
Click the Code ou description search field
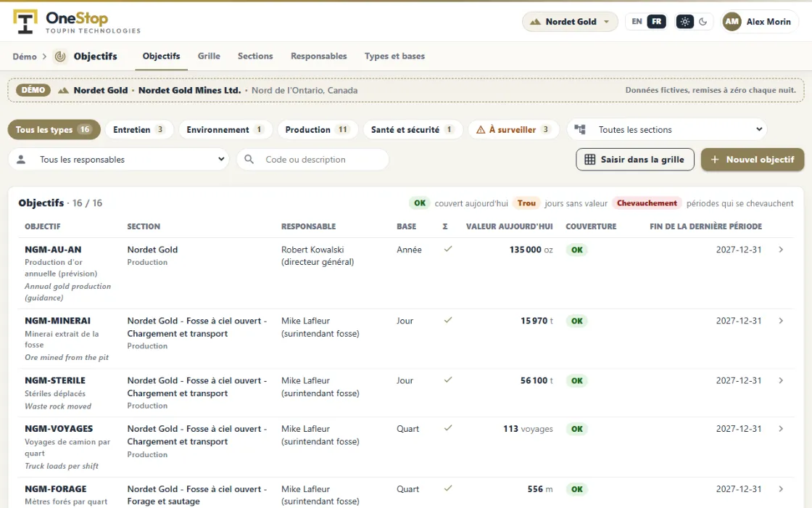pos(312,160)
